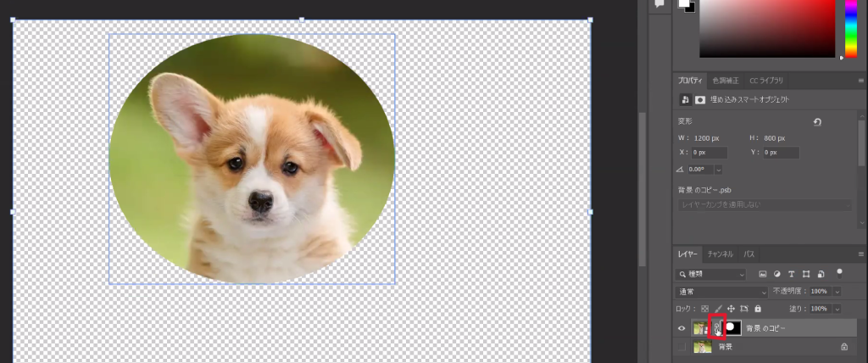Screen dimensions: 868x363
Task: Open the 通常 blend mode dropdown
Action: (x=721, y=292)
